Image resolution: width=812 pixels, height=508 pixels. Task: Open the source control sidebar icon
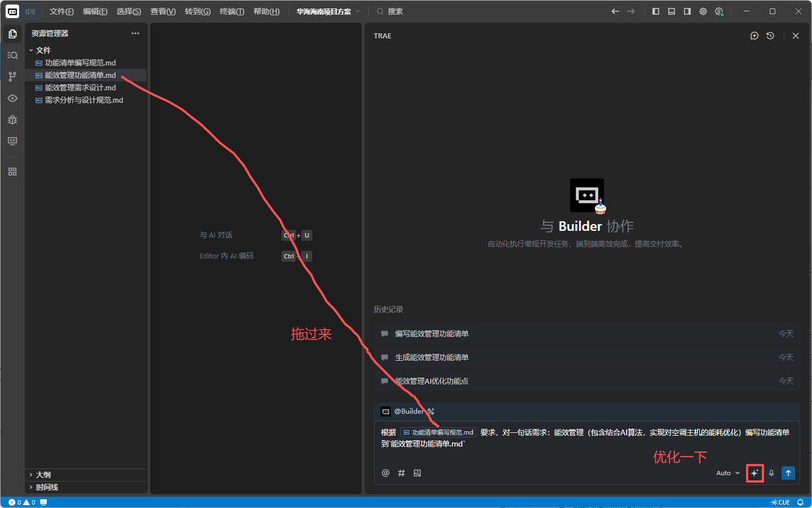click(12, 77)
